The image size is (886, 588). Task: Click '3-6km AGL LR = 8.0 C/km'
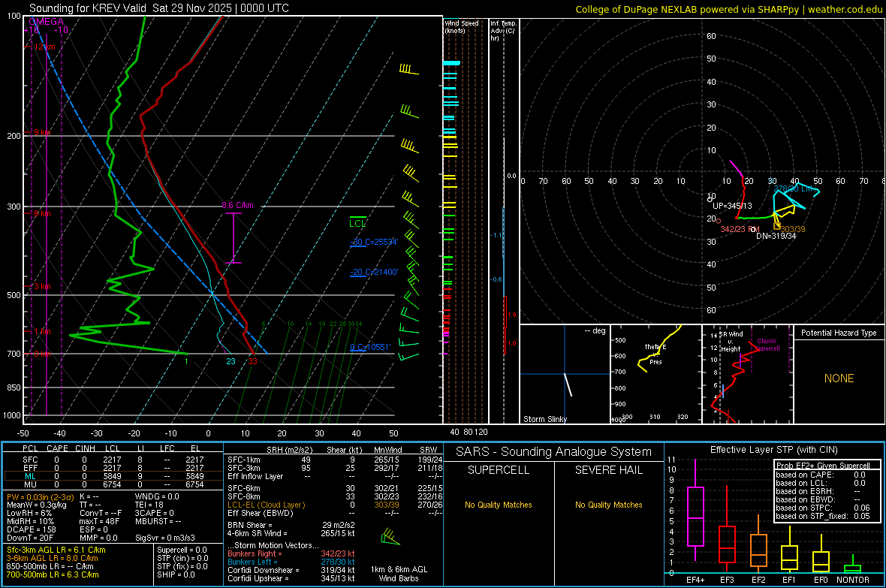click(52, 558)
